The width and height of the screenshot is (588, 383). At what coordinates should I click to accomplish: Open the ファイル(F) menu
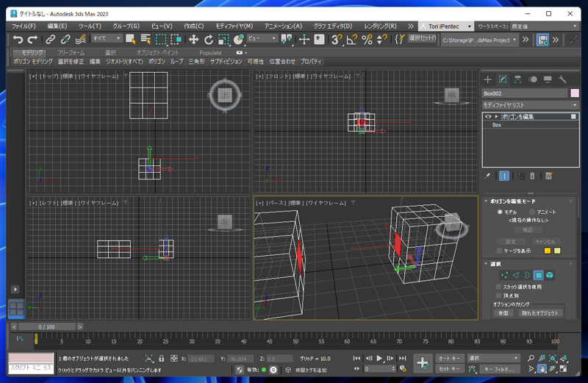(24, 26)
